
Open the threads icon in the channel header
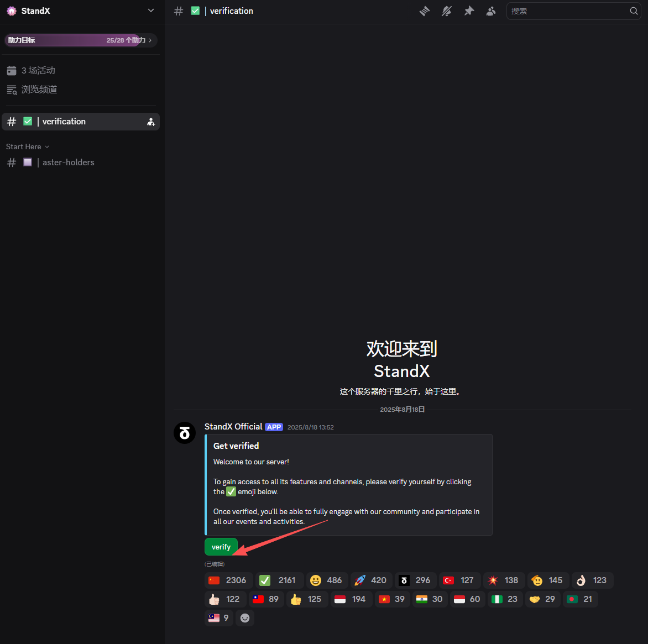click(x=424, y=11)
